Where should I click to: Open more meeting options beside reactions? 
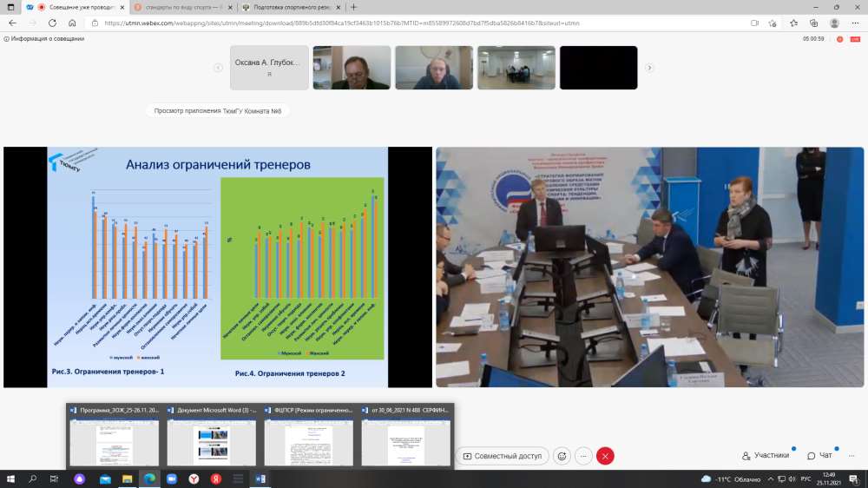click(x=583, y=456)
